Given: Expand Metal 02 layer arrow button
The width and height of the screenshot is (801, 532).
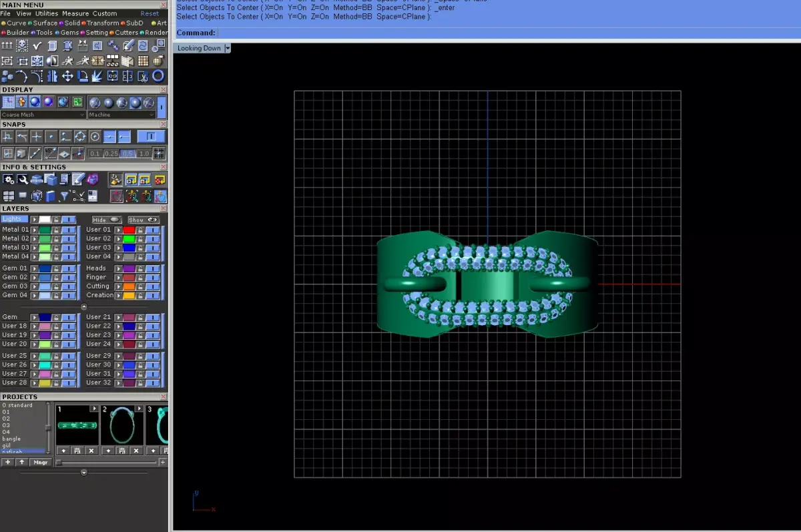Looking at the screenshot, I should (34, 239).
